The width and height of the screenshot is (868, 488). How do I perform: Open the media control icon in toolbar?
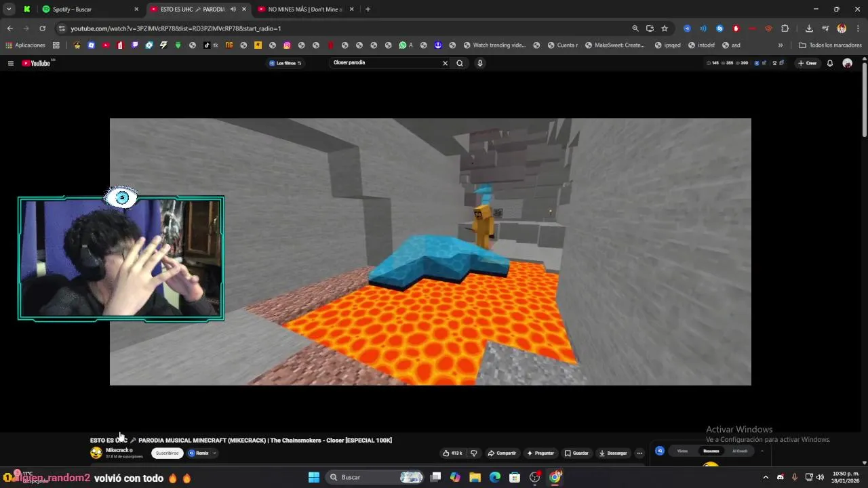pyautogui.click(x=825, y=28)
